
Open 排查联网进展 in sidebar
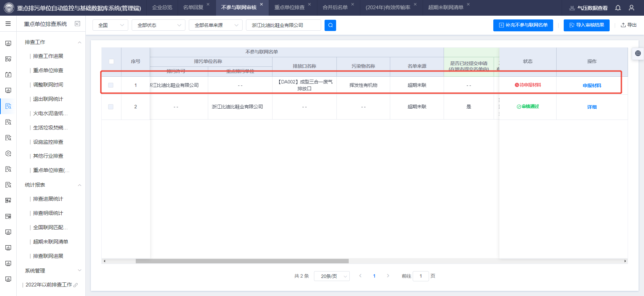(x=48, y=256)
